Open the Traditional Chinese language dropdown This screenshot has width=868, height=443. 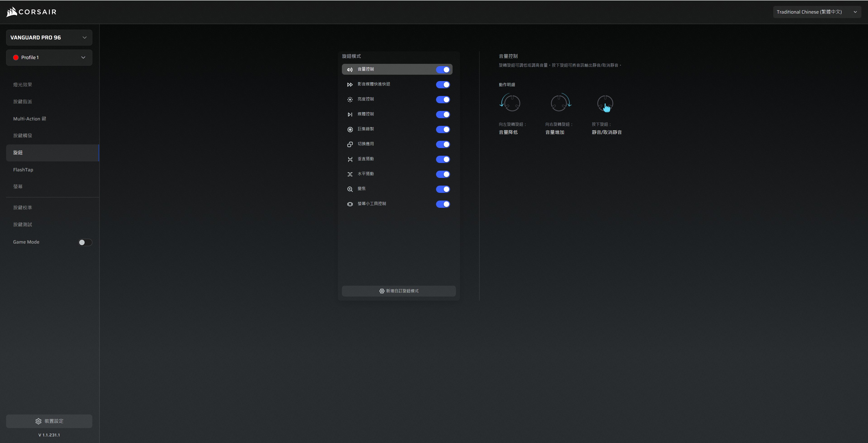point(816,12)
